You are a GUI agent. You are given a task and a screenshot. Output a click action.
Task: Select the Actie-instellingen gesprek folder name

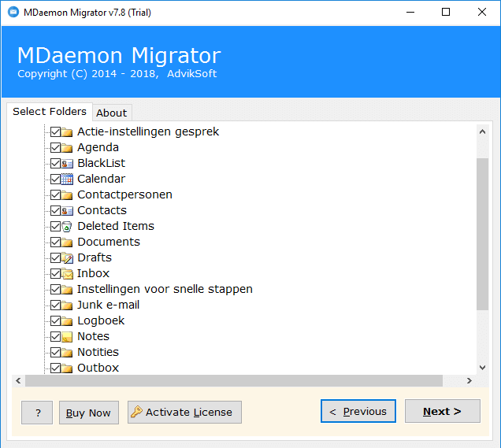pos(148,131)
